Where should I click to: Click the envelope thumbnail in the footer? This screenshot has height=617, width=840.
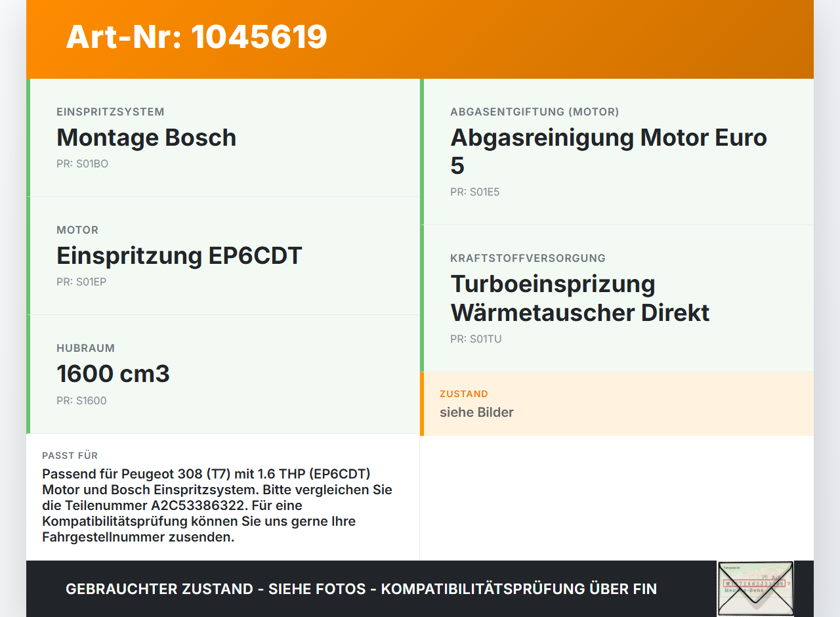[755, 589]
